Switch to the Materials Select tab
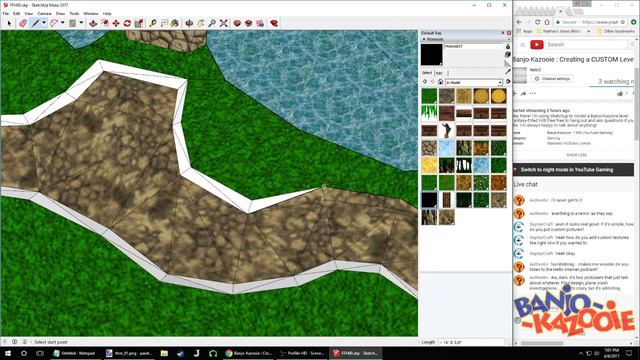The width and height of the screenshot is (640, 360). pyautogui.click(x=427, y=73)
